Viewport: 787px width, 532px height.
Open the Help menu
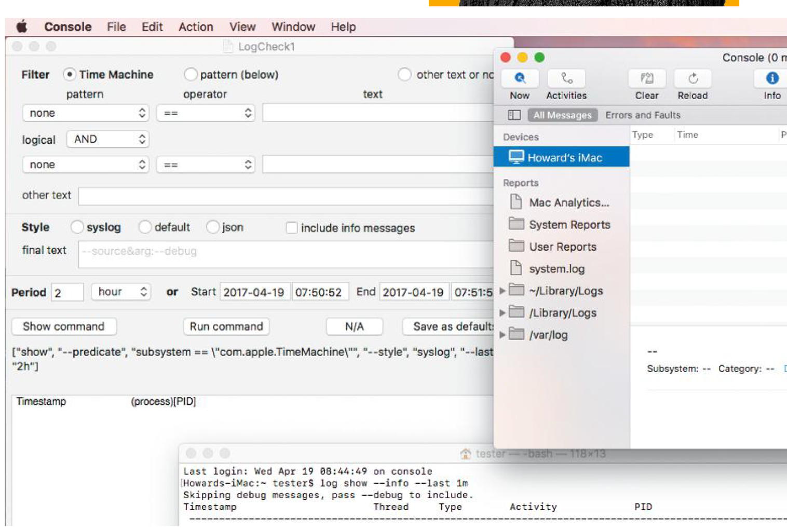(343, 26)
